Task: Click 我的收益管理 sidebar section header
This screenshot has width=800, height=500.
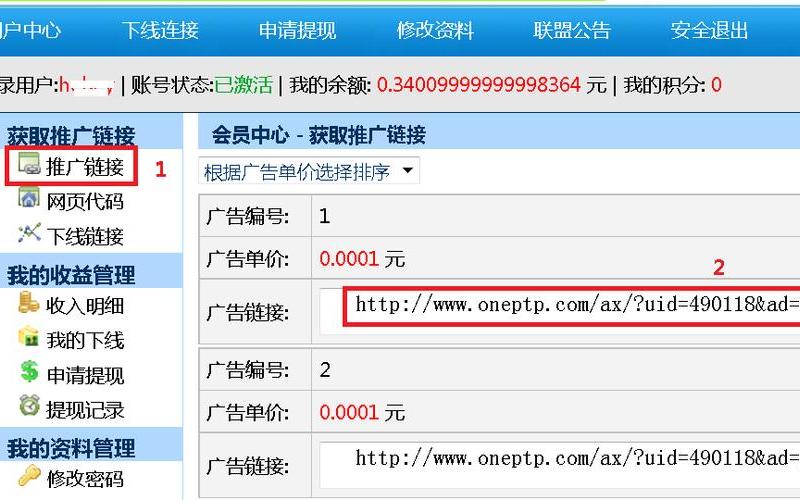Action: (71, 275)
